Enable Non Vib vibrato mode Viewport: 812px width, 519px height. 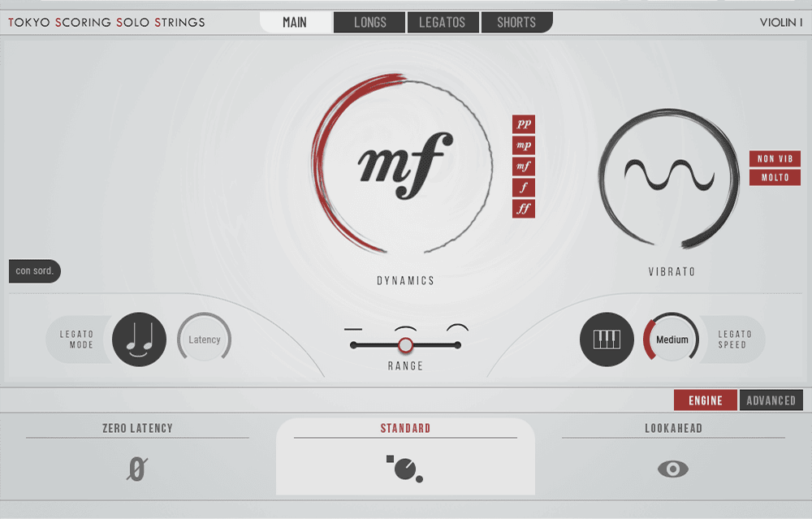click(x=775, y=158)
